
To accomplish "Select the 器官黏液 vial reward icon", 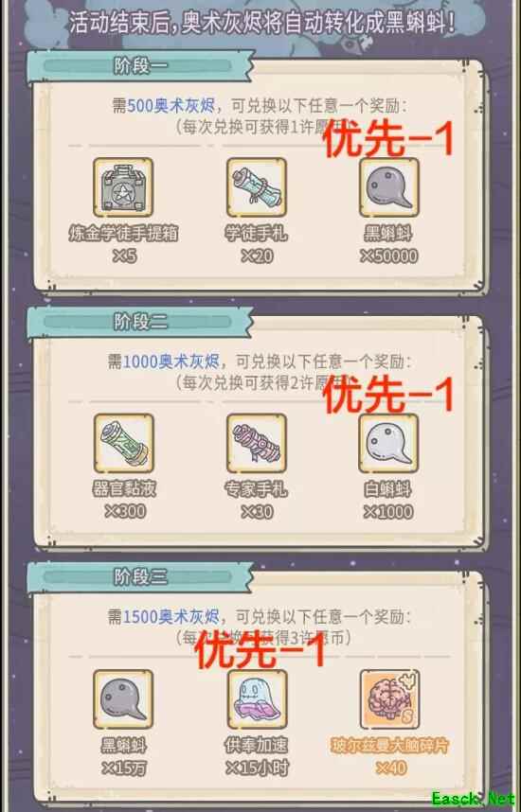I will point(123,443).
